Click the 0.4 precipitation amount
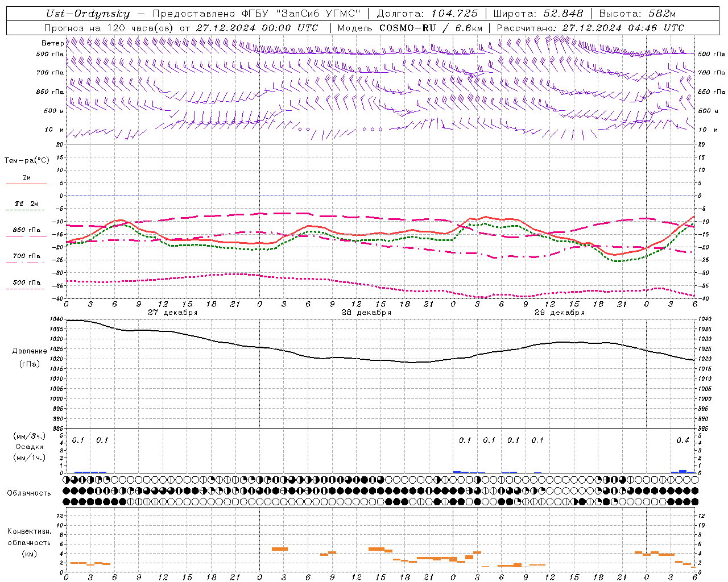728x582 pixels. 682,440
